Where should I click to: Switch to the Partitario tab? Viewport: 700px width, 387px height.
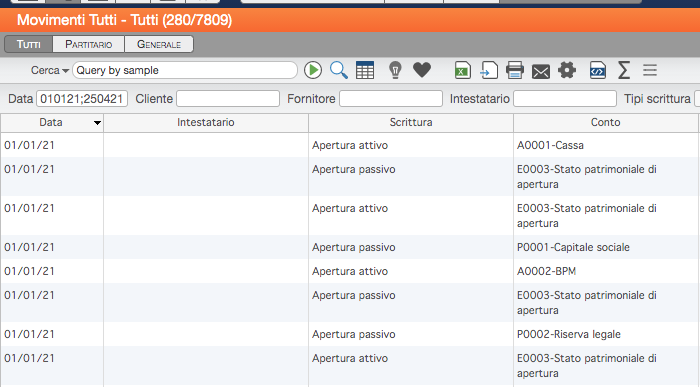[88, 44]
